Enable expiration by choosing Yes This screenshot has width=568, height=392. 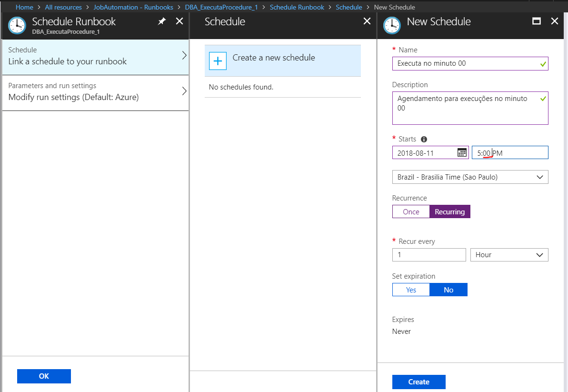coord(411,290)
